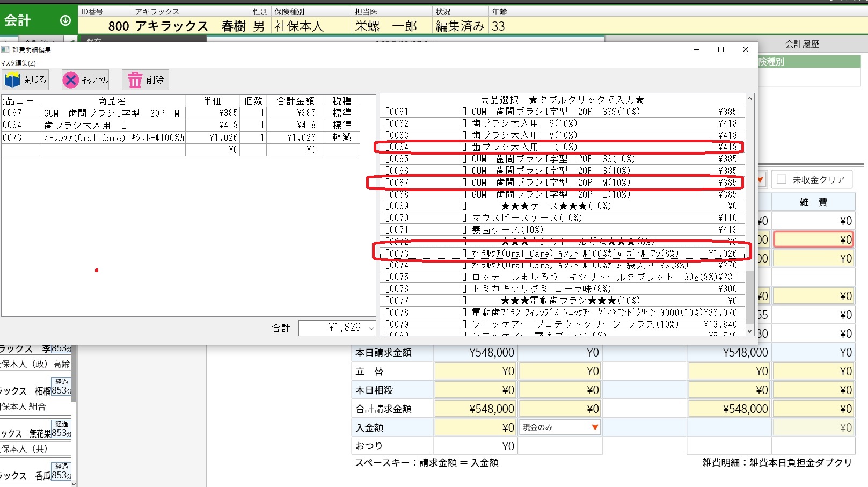Expand the 合計 ¥1,829 dropdown
This screenshot has height=487, width=868.
point(371,328)
